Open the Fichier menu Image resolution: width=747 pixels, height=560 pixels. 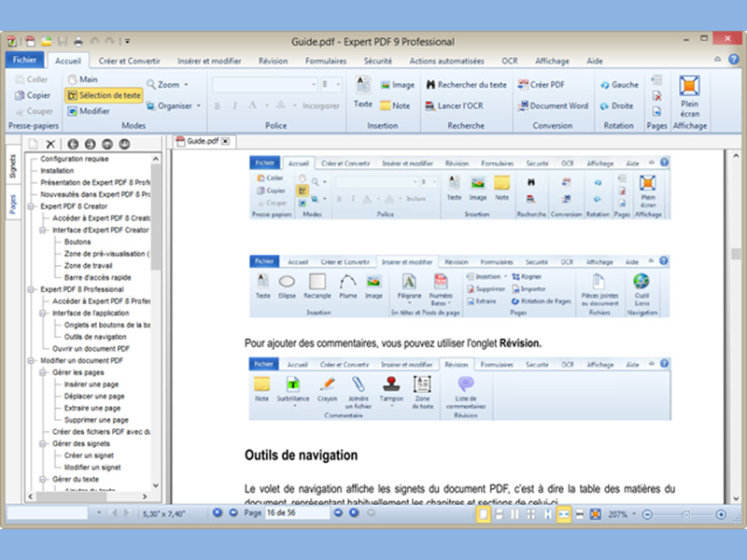click(24, 60)
